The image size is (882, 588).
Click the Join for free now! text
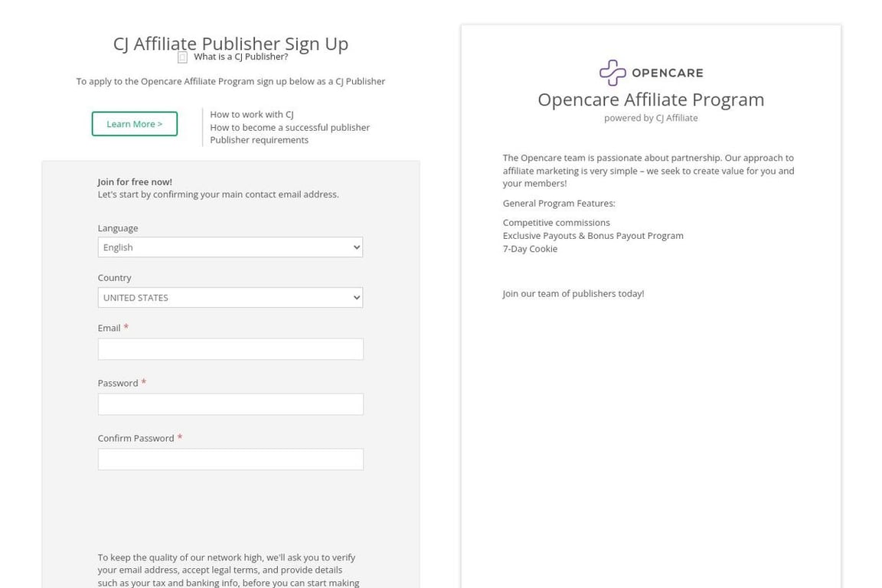135,181
